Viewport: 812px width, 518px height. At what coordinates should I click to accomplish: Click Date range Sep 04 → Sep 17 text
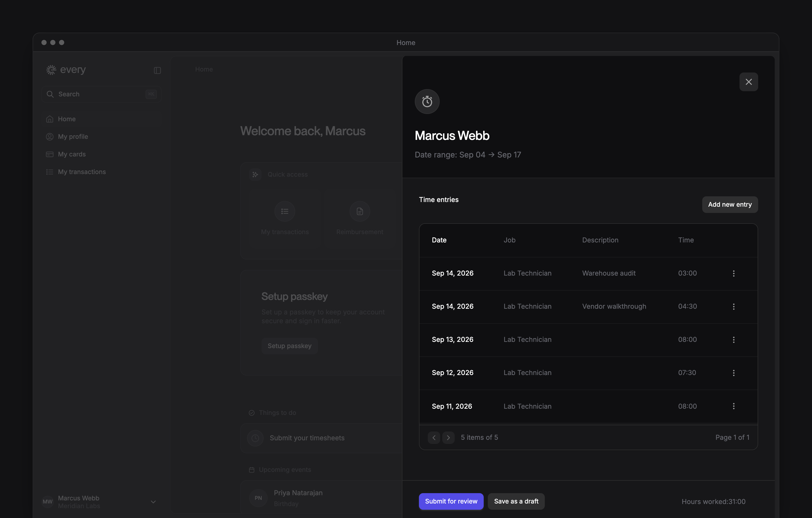pyautogui.click(x=468, y=155)
